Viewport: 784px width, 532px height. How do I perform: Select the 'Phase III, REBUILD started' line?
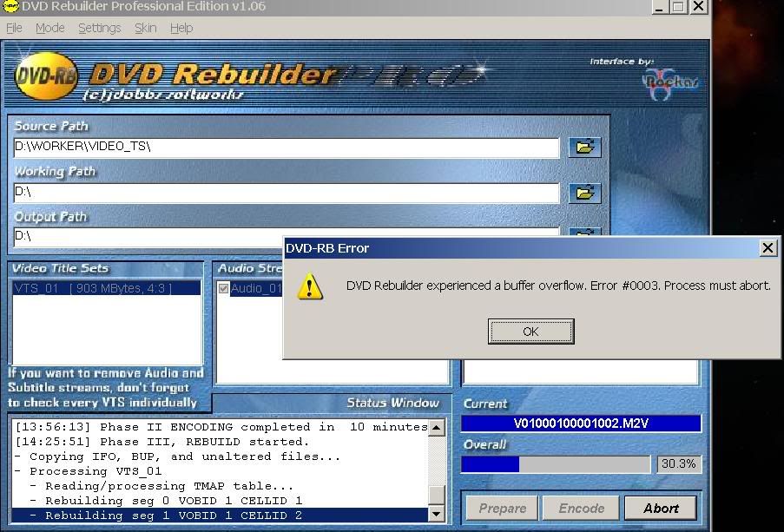click(220, 442)
